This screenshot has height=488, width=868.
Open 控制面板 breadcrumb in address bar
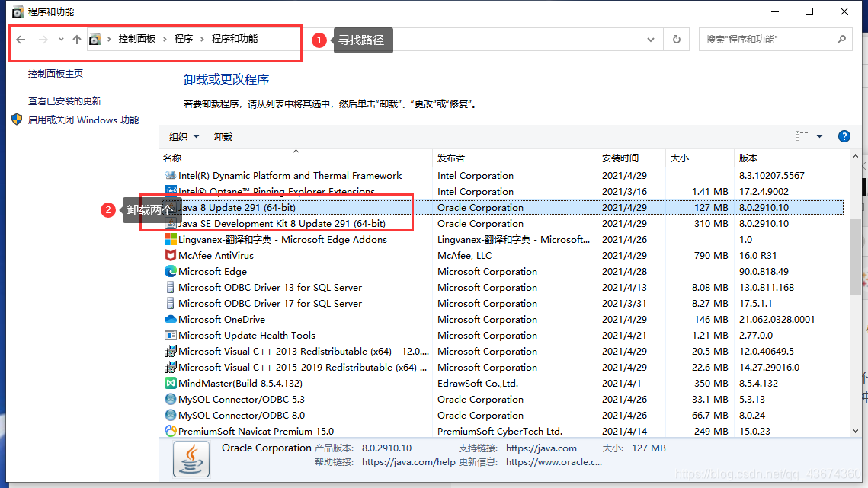[x=137, y=39]
